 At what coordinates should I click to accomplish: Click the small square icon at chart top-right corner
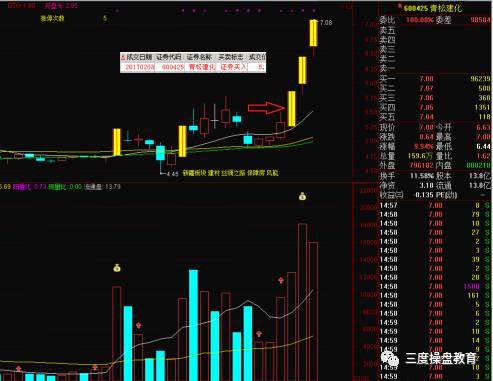pos(349,6)
